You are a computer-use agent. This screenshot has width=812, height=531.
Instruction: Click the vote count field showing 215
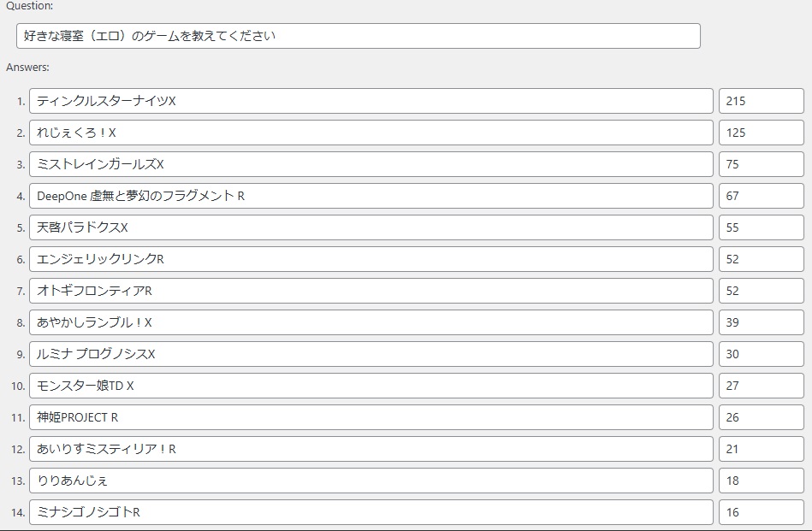coord(761,101)
